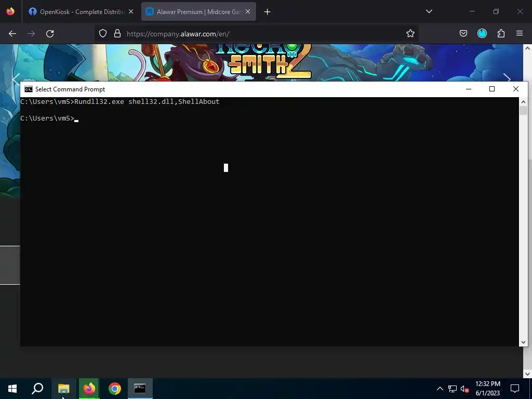The width and height of the screenshot is (532, 399).
Task: Click the Rundll32.exe command line text
Action: (x=147, y=102)
